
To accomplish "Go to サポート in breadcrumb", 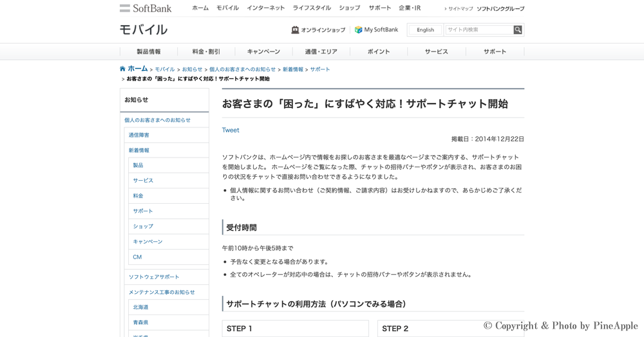I will tap(320, 69).
